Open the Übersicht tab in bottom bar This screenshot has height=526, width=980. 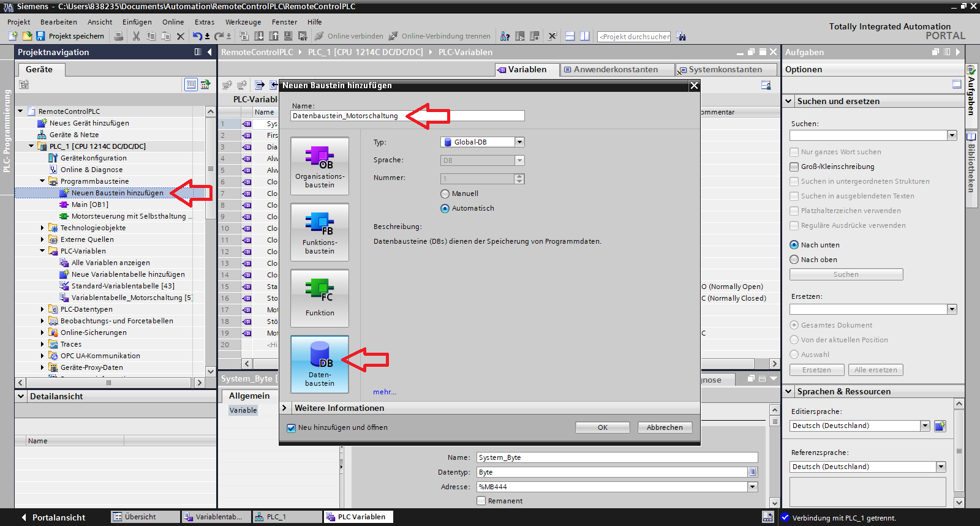[146, 517]
